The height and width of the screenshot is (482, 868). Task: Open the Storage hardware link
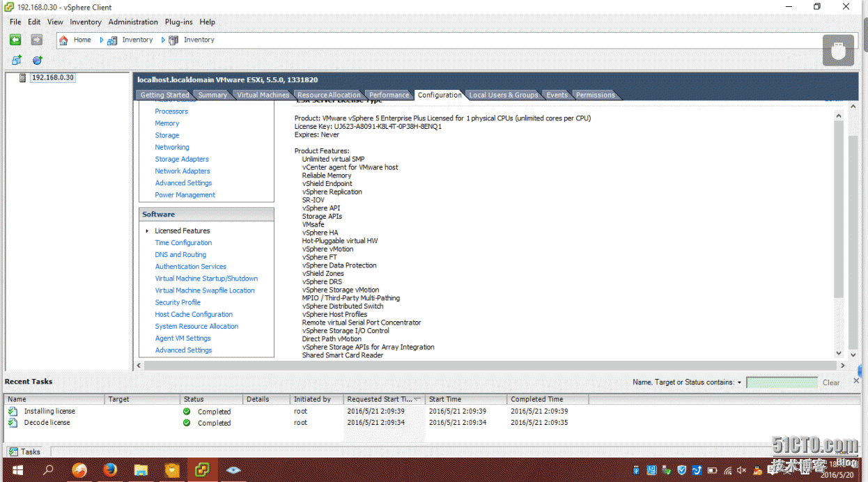coord(167,135)
